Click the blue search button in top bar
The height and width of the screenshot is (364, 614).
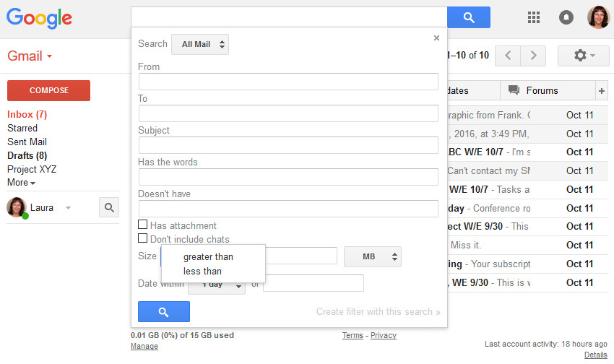coord(468,17)
